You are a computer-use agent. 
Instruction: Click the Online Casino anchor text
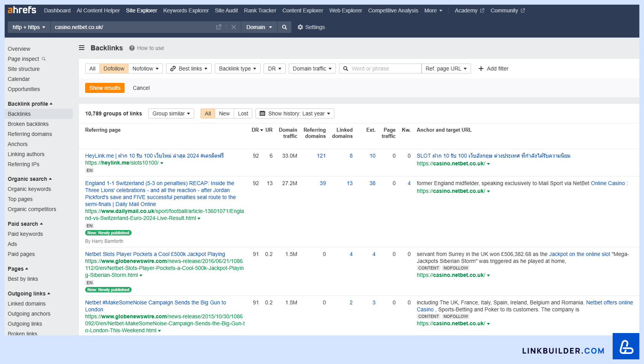[608, 183]
